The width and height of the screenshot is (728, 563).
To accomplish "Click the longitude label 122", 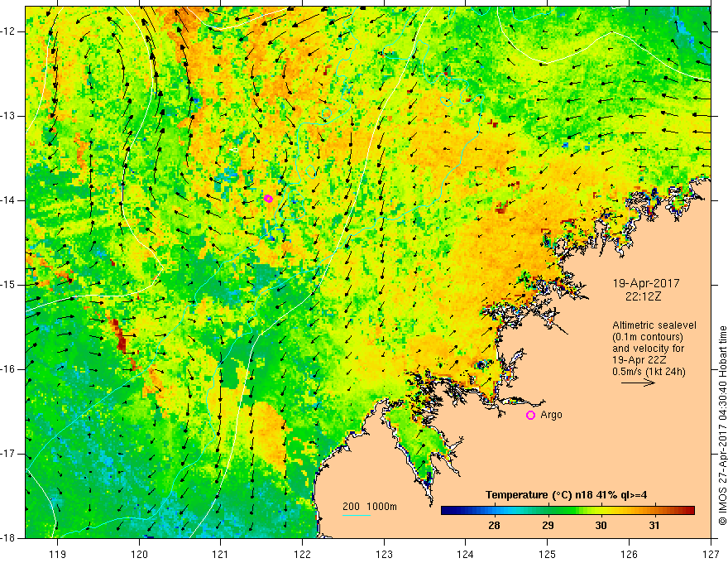I will pyautogui.click(x=302, y=554).
